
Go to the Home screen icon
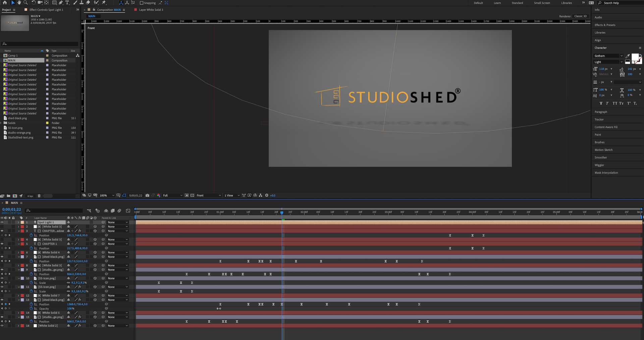tap(5, 3)
